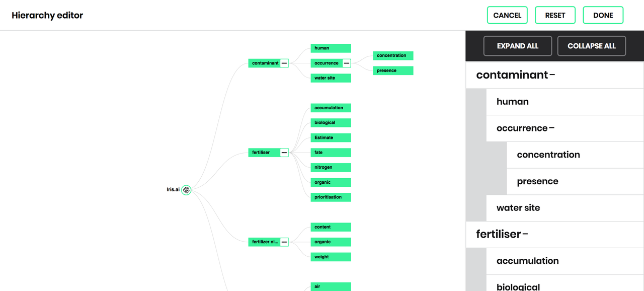This screenshot has width=644, height=291.
Task: Select the fate node in the tree
Action: pyautogui.click(x=331, y=153)
